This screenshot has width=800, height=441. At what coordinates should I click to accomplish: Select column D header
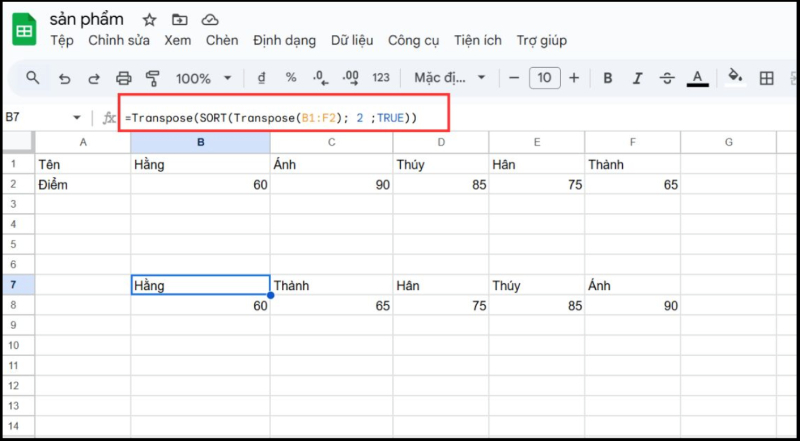coord(441,142)
